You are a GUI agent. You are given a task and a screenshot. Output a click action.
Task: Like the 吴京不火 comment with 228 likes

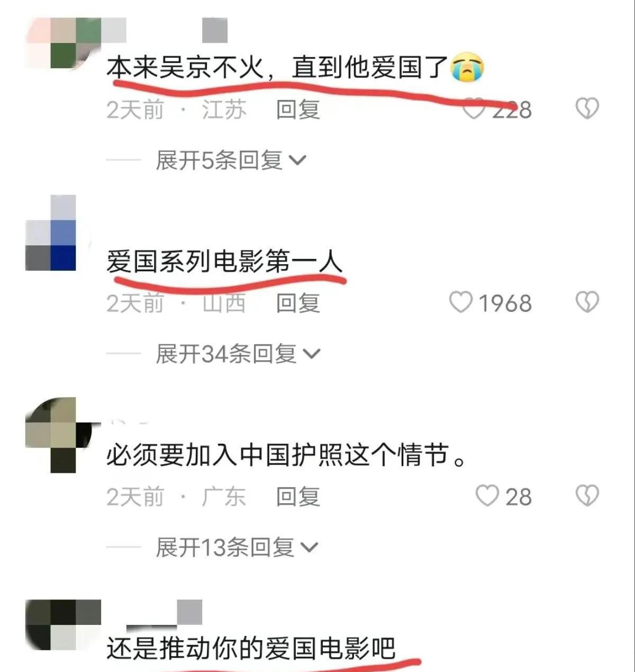tap(474, 109)
